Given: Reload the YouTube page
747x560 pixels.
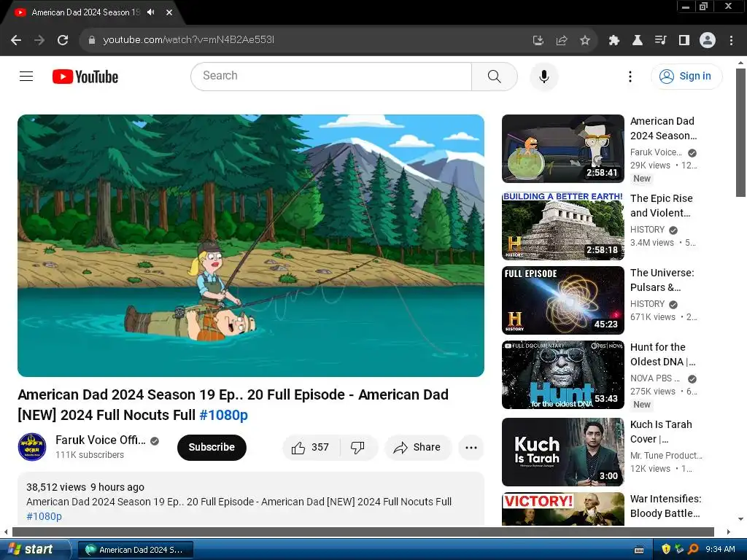Looking at the screenshot, I should pyautogui.click(x=63, y=40).
